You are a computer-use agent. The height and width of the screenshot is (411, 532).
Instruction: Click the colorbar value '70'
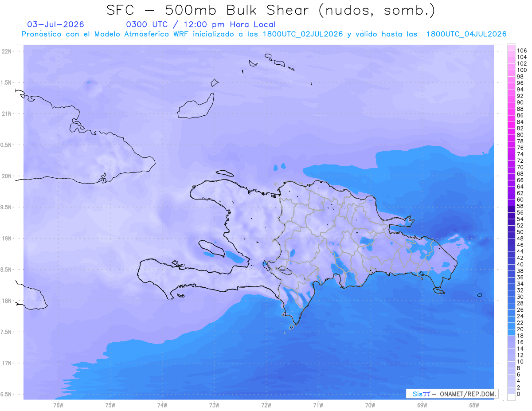(x=520, y=167)
